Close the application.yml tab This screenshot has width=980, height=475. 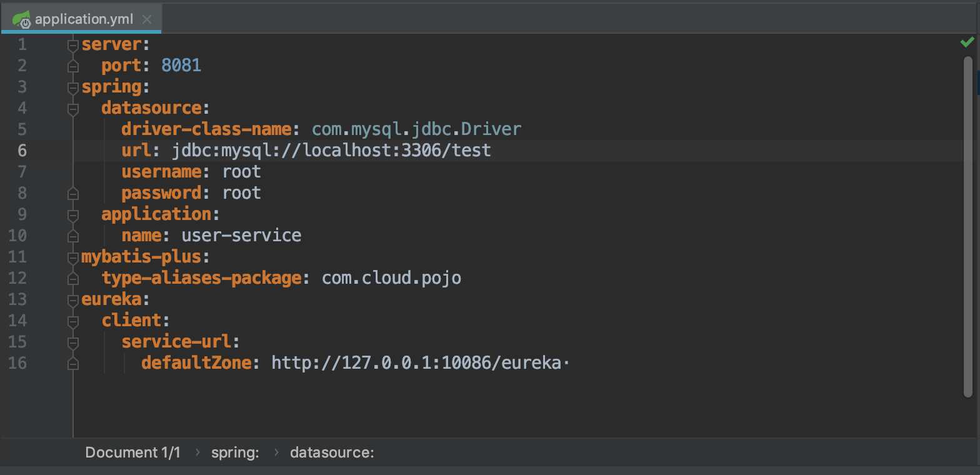coord(147,19)
